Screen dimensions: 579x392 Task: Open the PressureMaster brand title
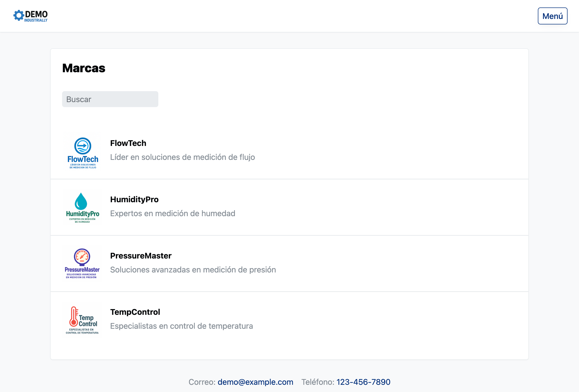tap(141, 256)
